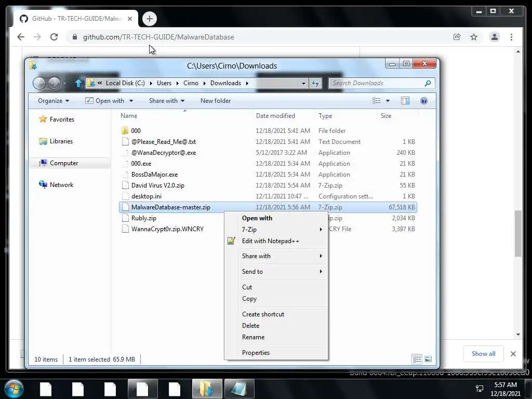Open the browser profile avatar
This screenshot has width=532, height=399.
pos(495,37)
